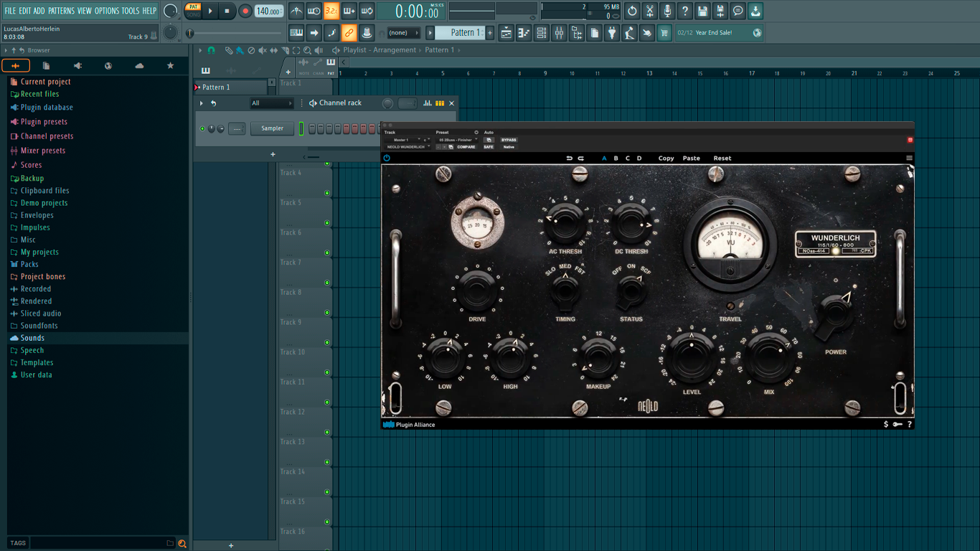Open the mixer from toolbar
This screenshot has width=980, height=551.
point(559,32)
